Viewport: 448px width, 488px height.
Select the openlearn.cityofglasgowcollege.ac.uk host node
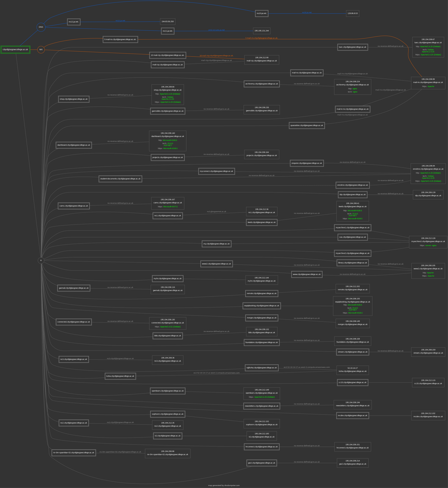coord(168,391)
